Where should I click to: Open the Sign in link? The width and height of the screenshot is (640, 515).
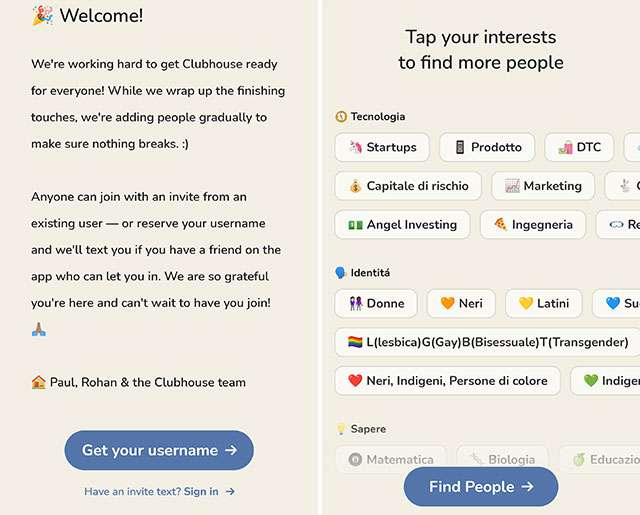click(x=201, y=491)
